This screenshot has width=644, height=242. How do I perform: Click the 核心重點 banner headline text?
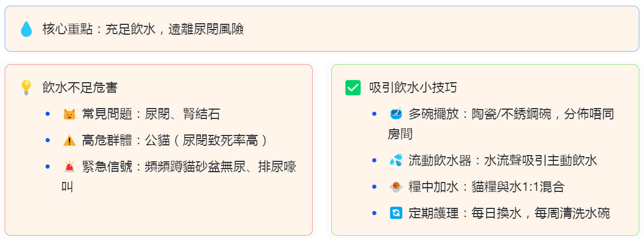[143, 29]
